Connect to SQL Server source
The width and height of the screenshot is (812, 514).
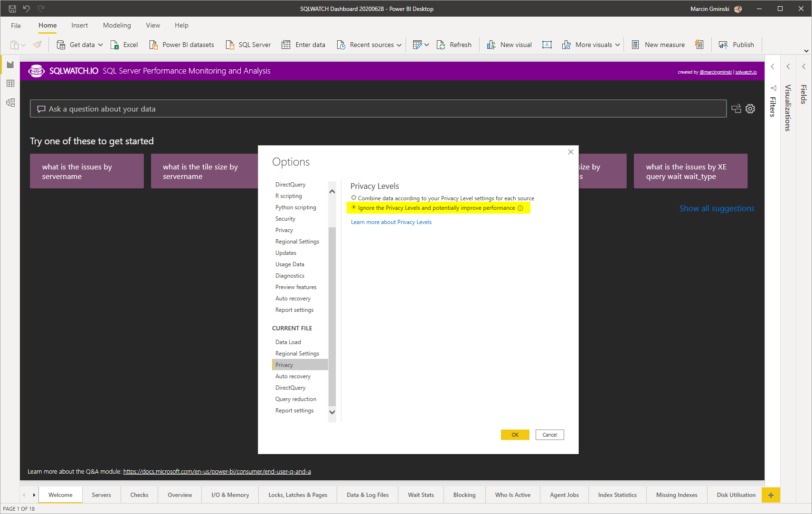point(248,45)
